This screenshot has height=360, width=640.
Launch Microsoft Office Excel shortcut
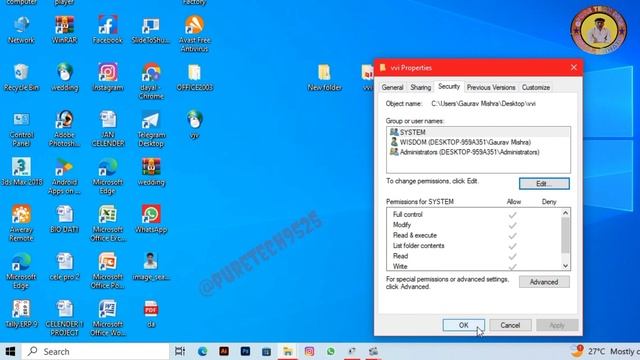pos(108,224)
